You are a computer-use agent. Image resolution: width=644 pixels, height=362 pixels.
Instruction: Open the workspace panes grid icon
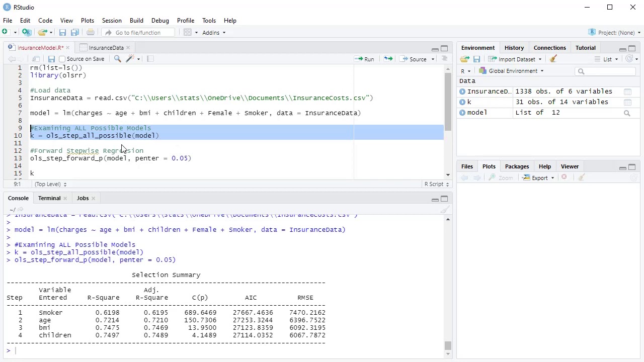click(x=187, y=32)
